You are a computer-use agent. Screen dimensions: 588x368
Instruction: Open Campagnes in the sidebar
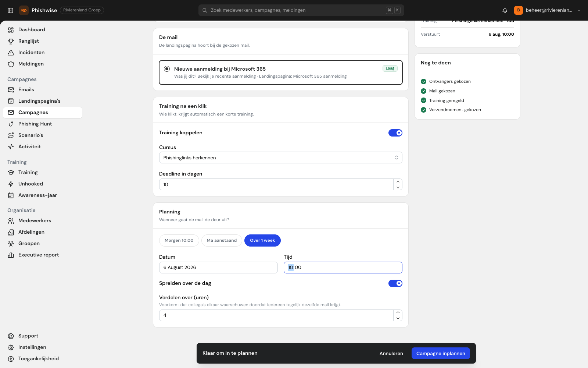click(x=43, y=113)
